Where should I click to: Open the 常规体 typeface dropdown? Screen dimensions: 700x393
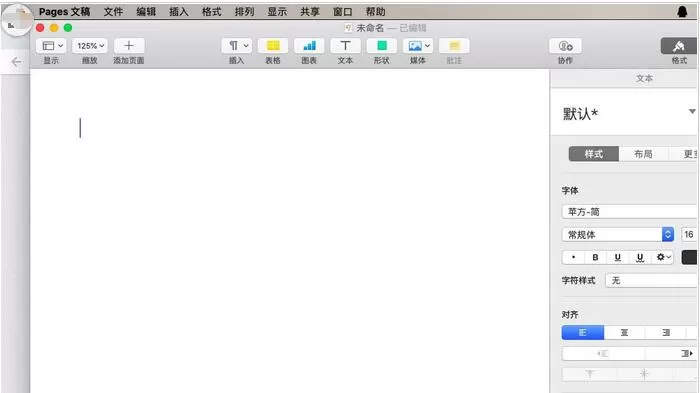(618, 234)
